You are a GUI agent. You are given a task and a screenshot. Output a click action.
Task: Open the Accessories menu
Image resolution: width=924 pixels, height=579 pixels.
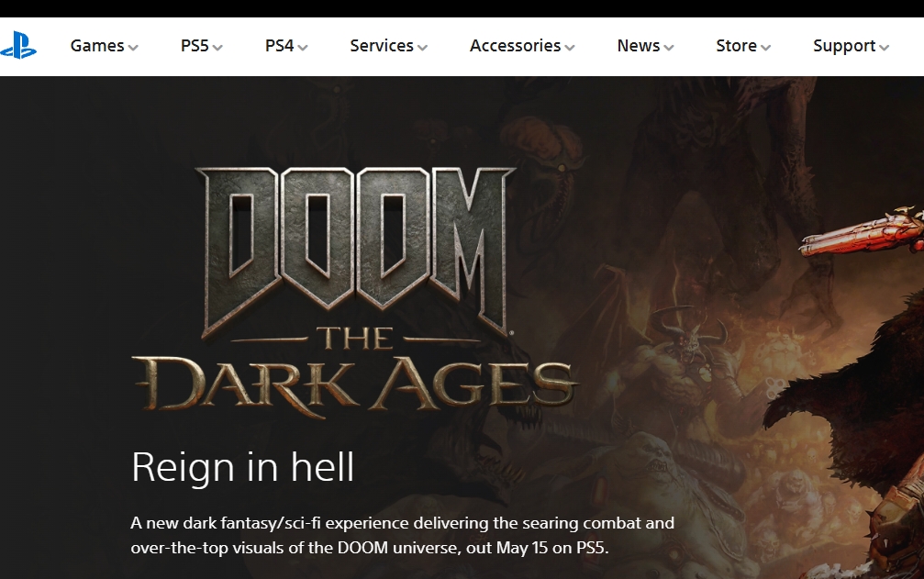[x=521, y=46]
